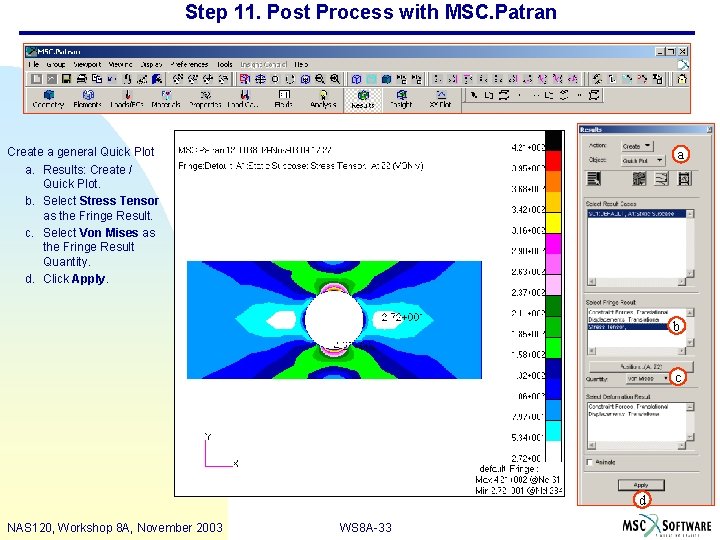The width and height of the screenshot is (720, 540).
Task: Open the Analysis application
Action: coord(323,99)
